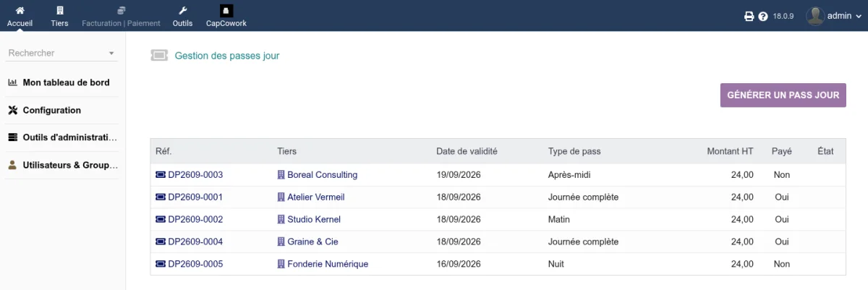
Task: Click Matin pass type cell
Action: point(559,219)
